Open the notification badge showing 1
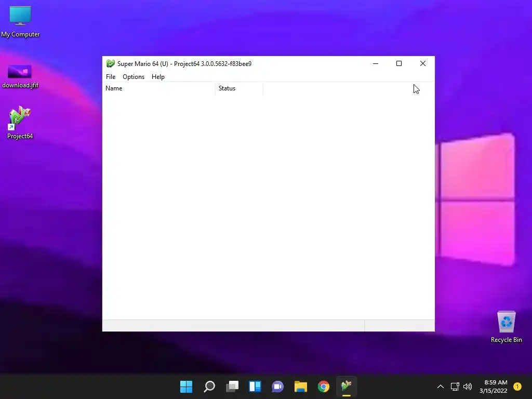Image resolution: width=532 pixels, height=399 pixels. pos(517,387)
